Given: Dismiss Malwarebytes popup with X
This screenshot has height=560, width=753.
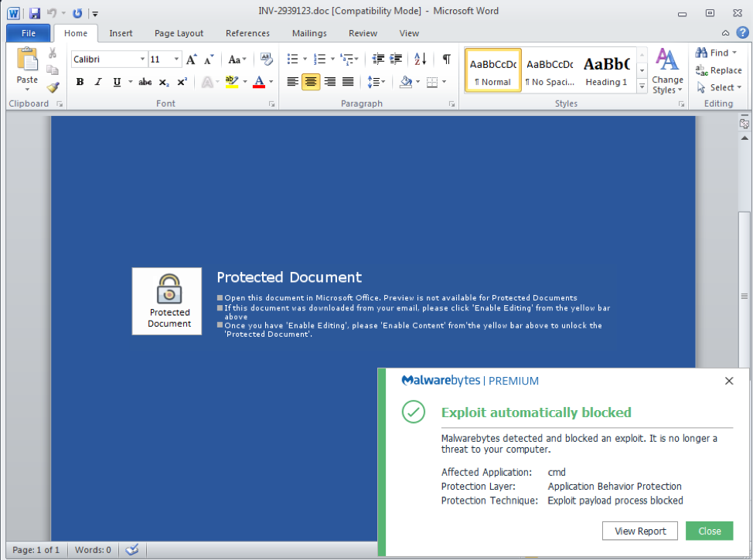Looking at the screenshot, I should tap(729, 381).
